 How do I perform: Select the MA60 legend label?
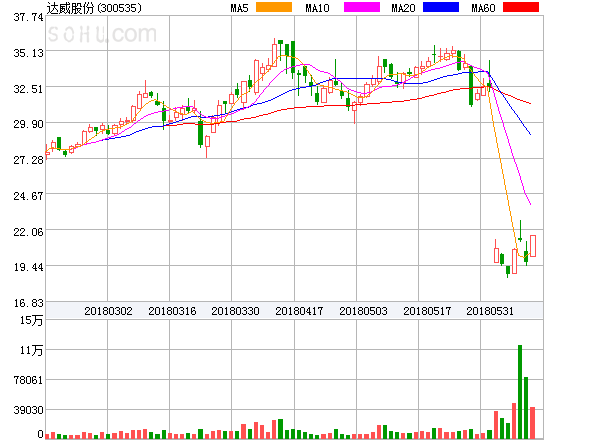point(483,8)
